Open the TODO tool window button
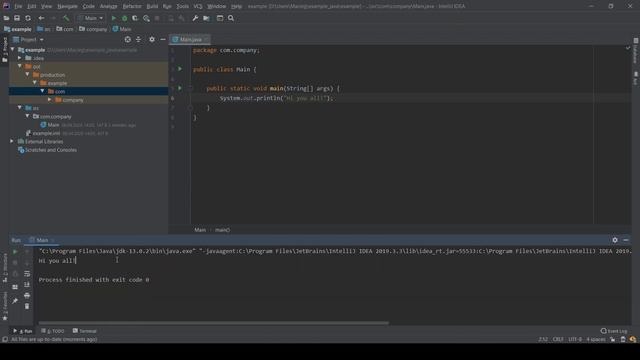 click(x=53, y=331)
